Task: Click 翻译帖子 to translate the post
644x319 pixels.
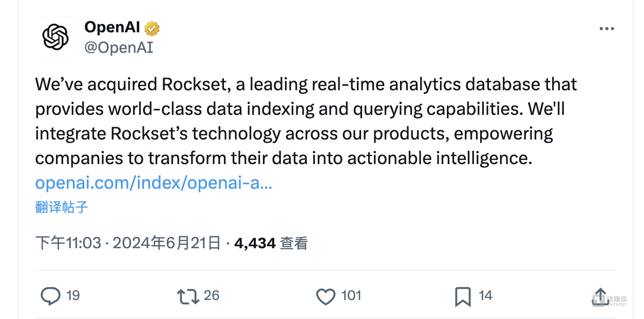Action: click(62, 207)
